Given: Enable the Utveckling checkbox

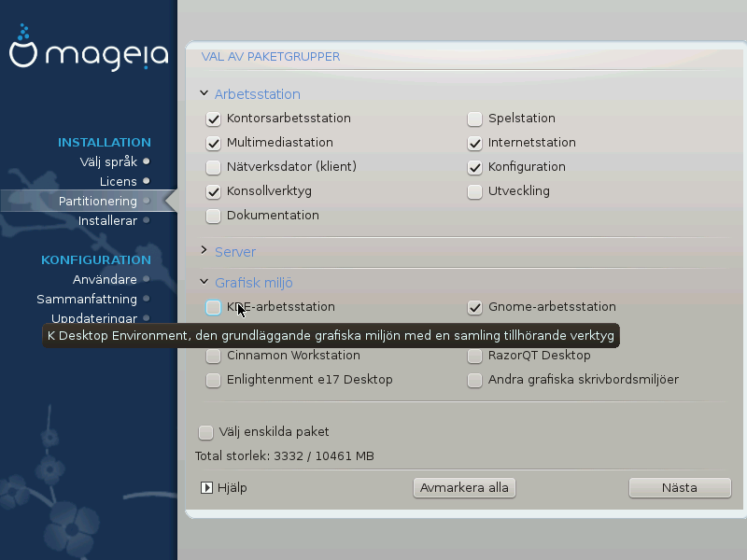Looking at the screenshot, I should tap(474, 191).
